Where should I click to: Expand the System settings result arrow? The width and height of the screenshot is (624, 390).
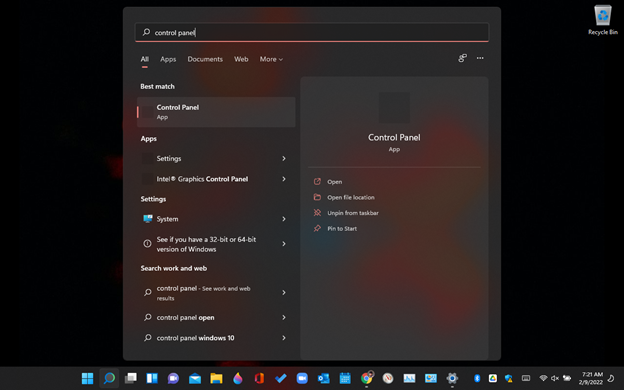pos(284,219)
